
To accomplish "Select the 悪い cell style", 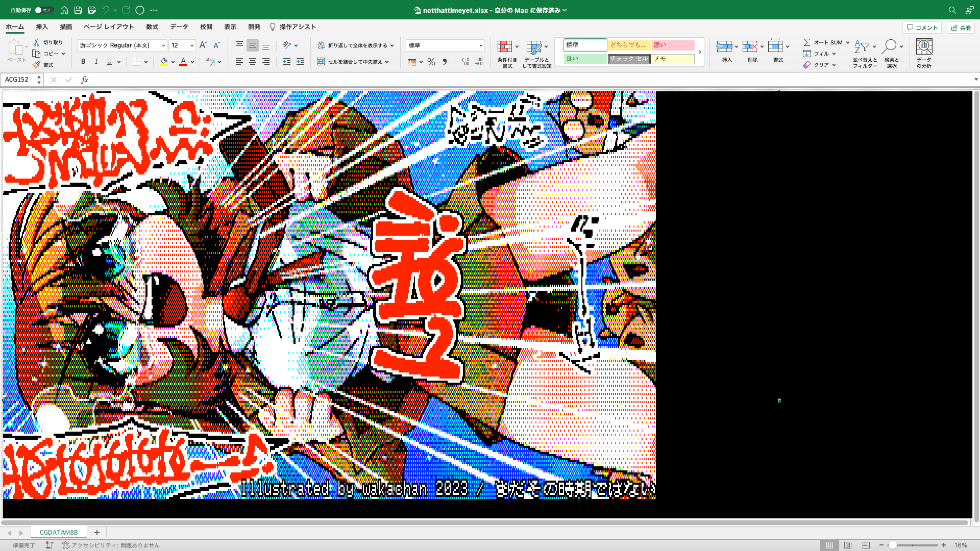I will [673, 45].
